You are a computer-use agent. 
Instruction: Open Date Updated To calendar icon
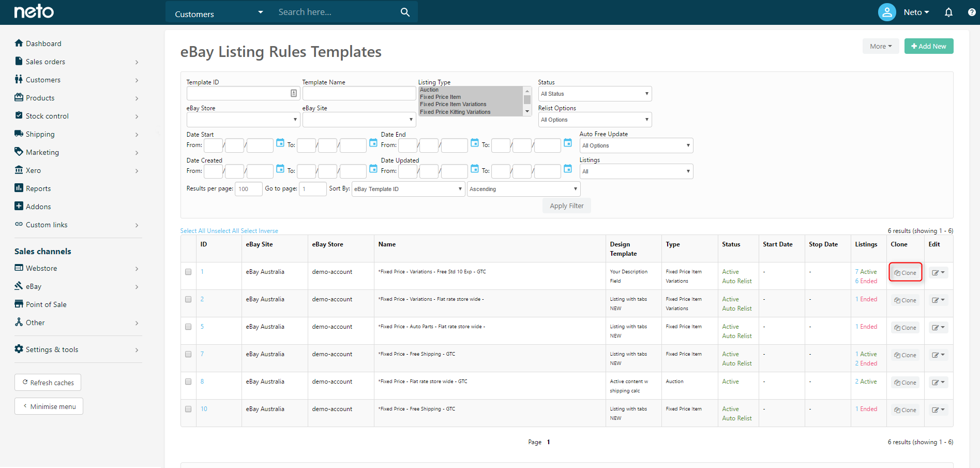pyautogui.click(x=568, y=168)
